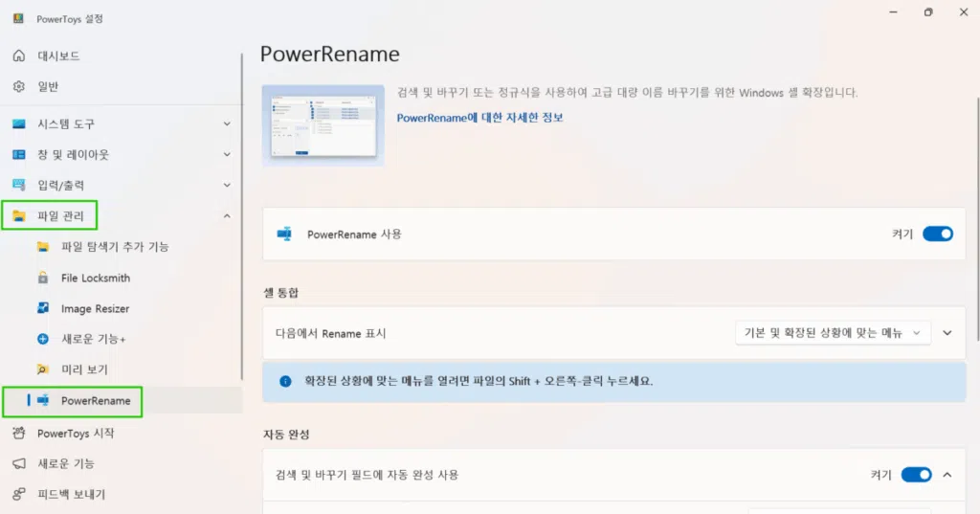Click the 다음에서 Rename 표시 label
The width and height of the screenshot is (980, 514).
click(330, 333)
